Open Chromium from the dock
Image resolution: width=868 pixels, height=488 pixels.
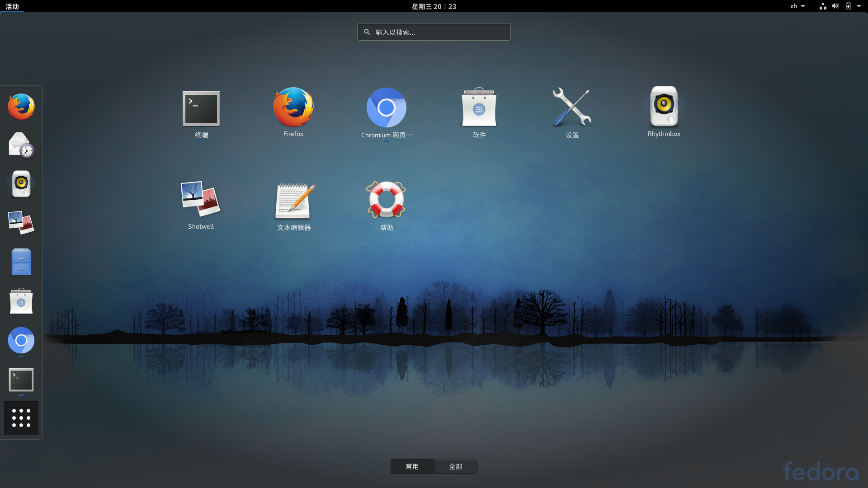tap(21, 340)
